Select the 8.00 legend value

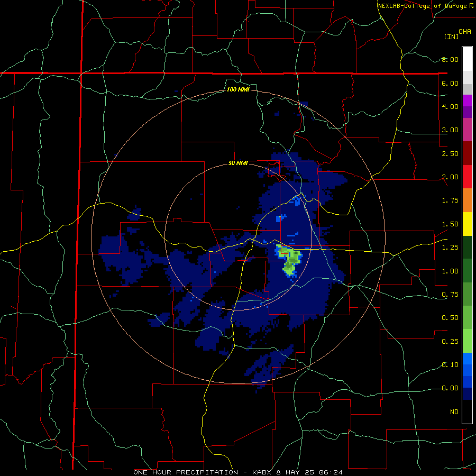point(450,59)
